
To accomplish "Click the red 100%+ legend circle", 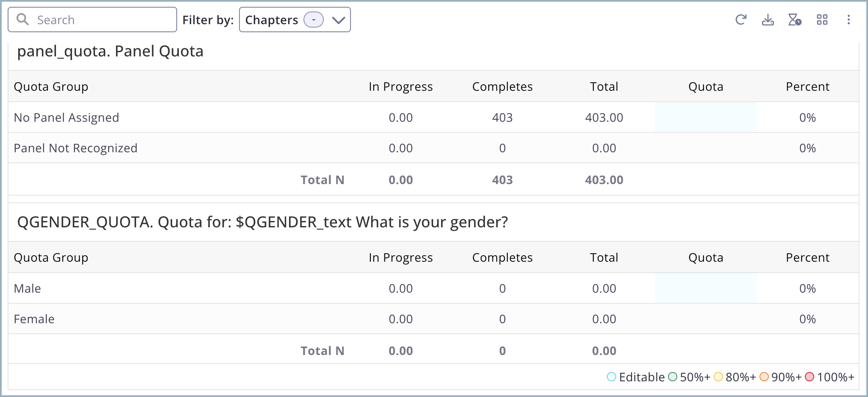I will coord(810,377).
